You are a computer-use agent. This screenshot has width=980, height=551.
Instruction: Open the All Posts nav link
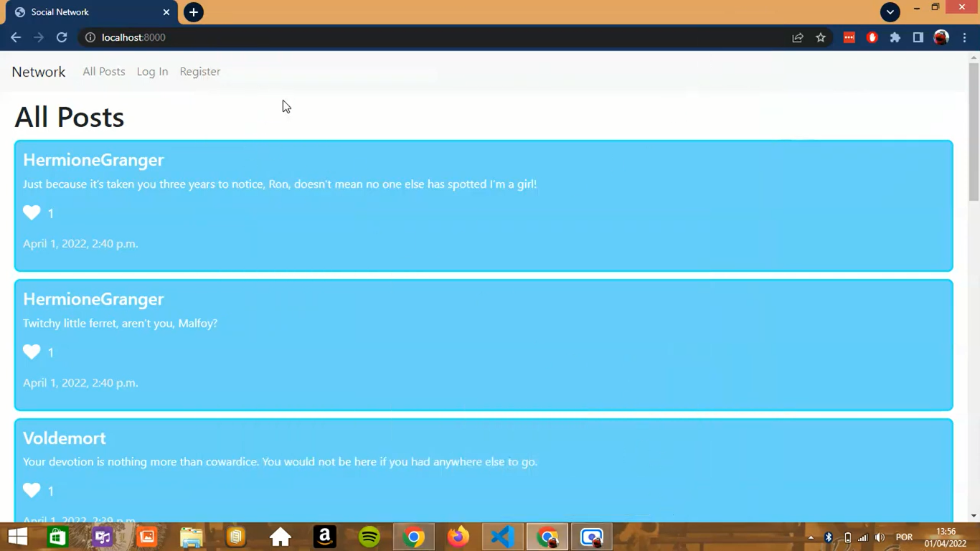104,72
